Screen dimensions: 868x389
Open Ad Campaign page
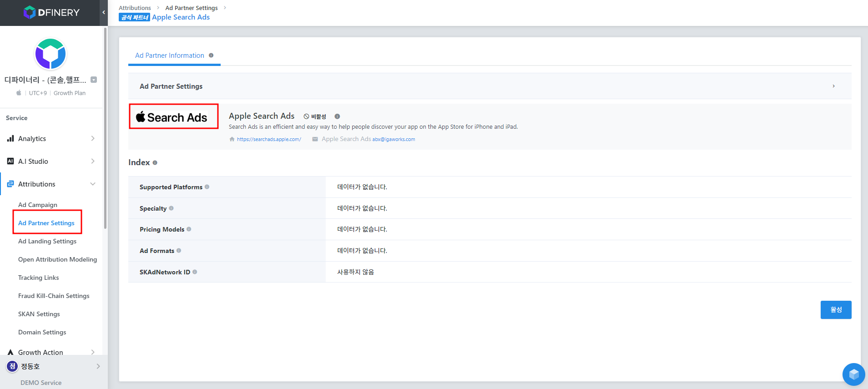[38, 205]
